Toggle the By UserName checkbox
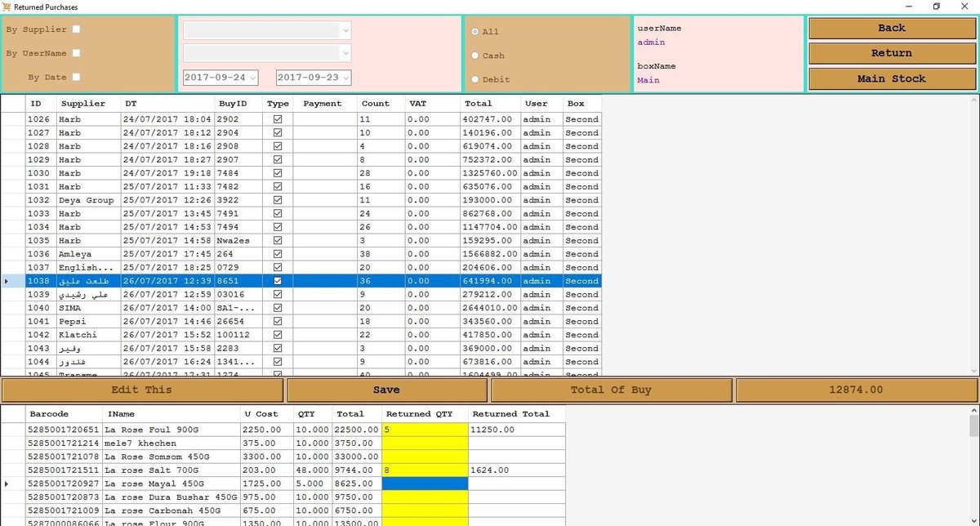Screen dimensions: 980x526 point(77,53)
